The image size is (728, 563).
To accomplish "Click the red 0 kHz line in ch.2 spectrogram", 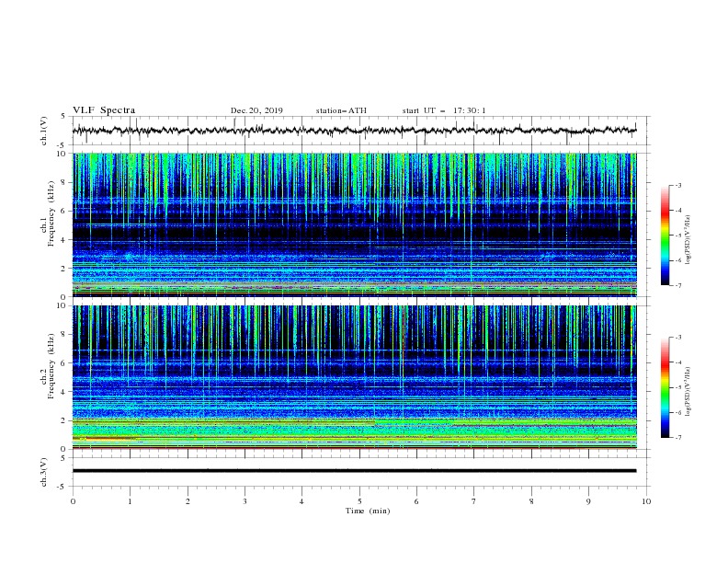I will 354,448.
